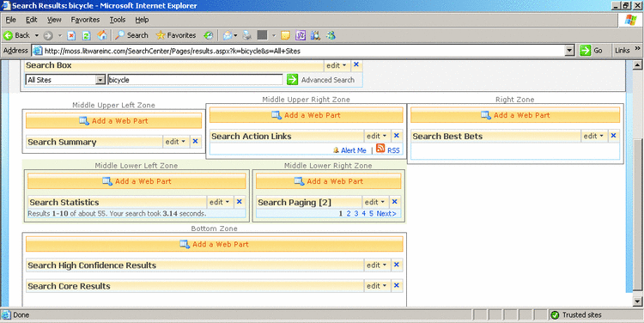
Task: Open the Search Best Bets edit dropdown
Action: (594, 136)
